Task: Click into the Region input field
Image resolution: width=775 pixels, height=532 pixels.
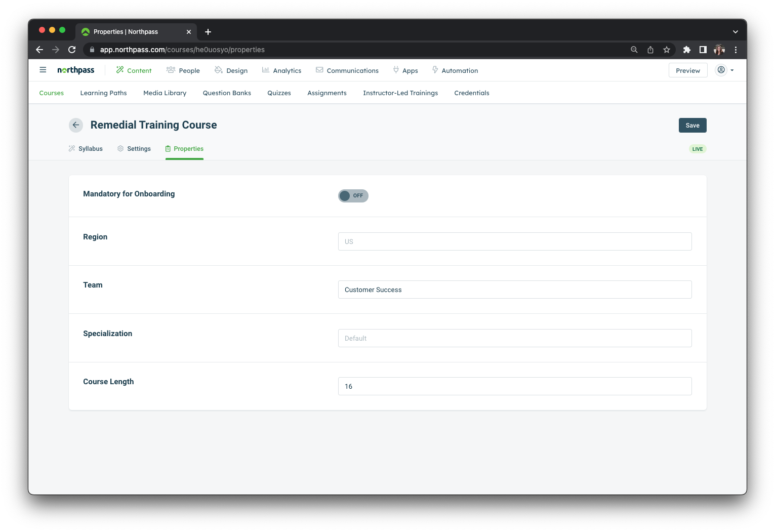Action: click(514, 241)
